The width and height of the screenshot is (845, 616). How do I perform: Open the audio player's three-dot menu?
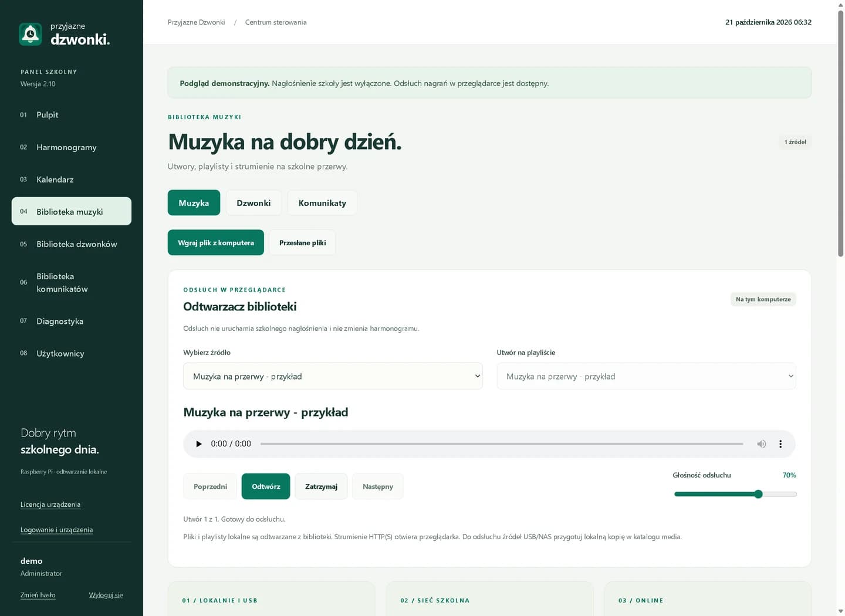point(780,444)
